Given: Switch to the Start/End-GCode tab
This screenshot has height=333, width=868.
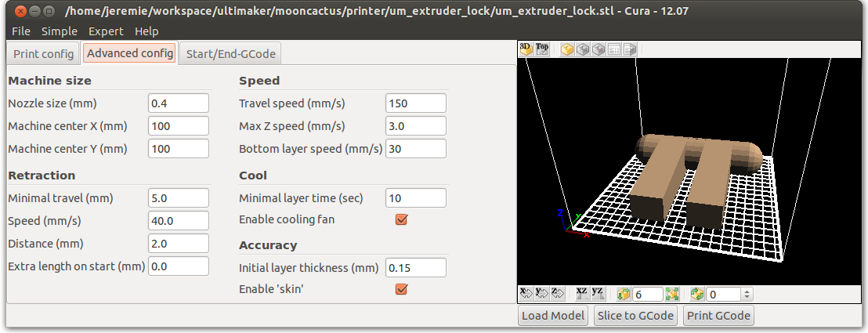Looking at the screenshot, I should click(230, 54).
